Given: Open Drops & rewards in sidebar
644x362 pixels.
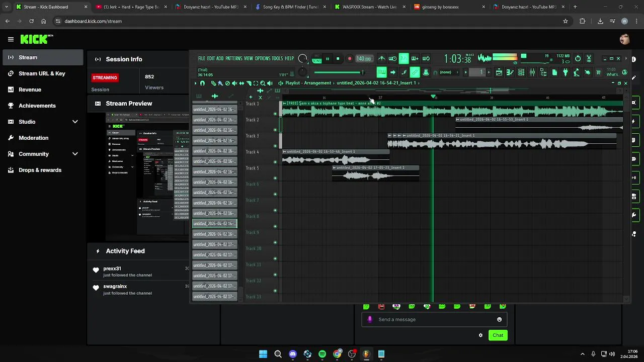Looking at the screenshot, I should 40,170.
